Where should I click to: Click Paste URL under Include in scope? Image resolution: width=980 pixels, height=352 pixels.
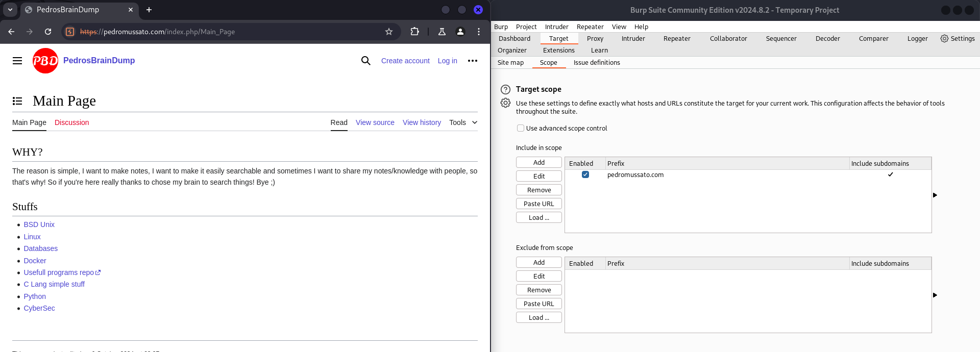pyautogui.click(x=538, y=204)
